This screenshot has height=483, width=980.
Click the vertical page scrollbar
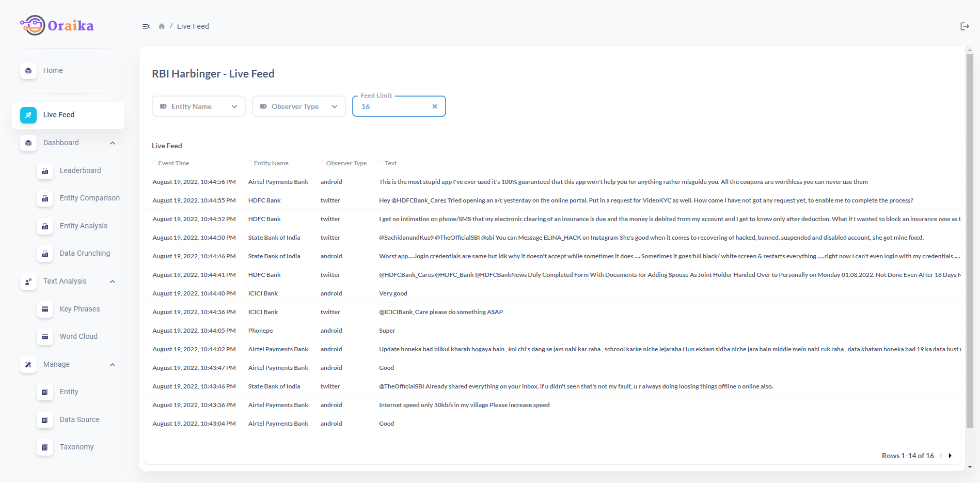coord(970,240)
